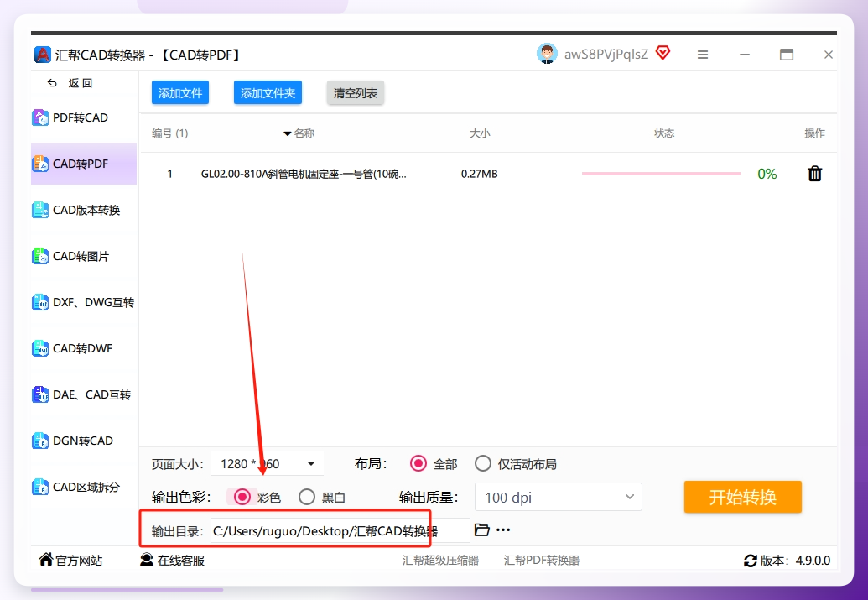Open the 汇帮超级压缩器 link
Image resolution: width=868 pixels, height=600 pixels.
pos(440,560)
